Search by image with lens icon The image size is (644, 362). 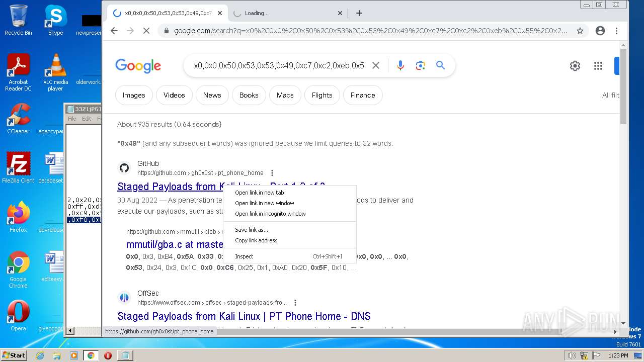tap(421, 65)
